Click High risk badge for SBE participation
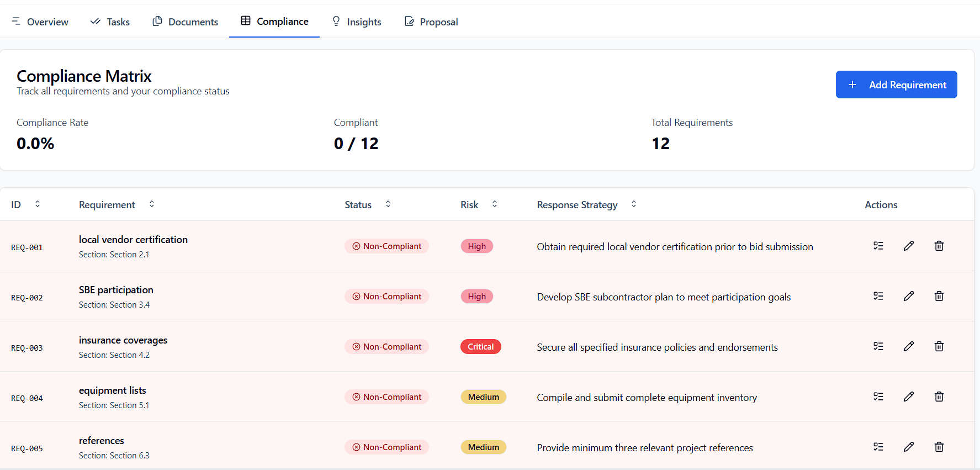The width and height of the screenshot is (980, 470). (477, 297)
